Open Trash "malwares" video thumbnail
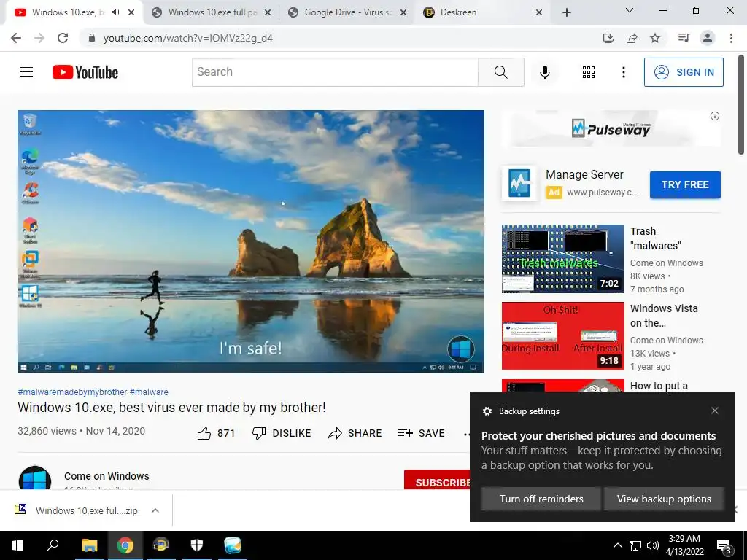This screenshot has width=747, height=560. pyautogui.click(x=562, y=259)
